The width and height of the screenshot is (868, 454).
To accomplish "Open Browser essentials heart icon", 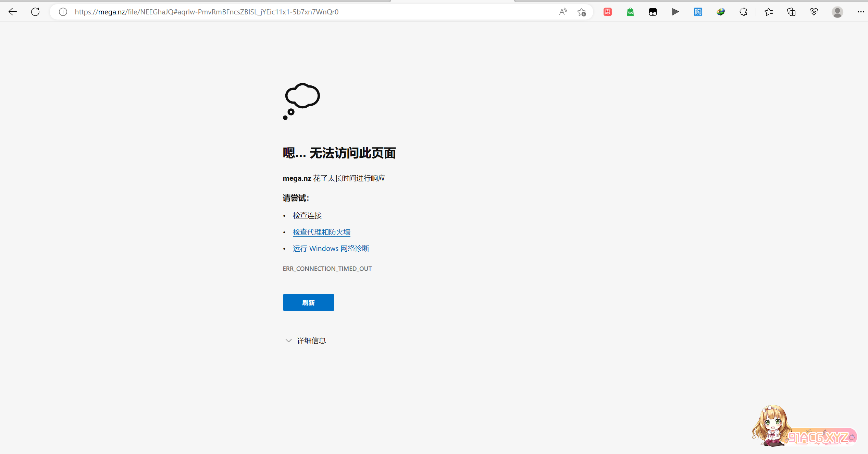I will click(814, 12).
